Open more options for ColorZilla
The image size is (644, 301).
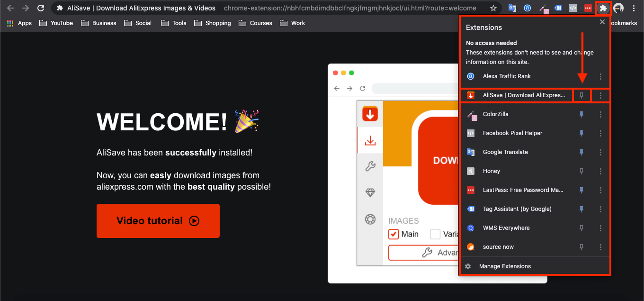pyautogui.click(x=600, y=114)
